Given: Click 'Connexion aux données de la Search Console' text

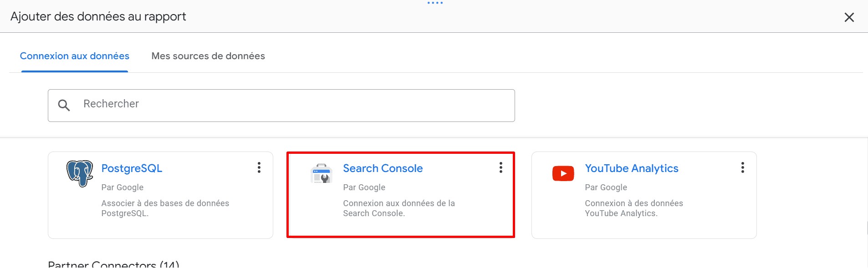Looking at the screenshot, I should [x=399, y=208].
